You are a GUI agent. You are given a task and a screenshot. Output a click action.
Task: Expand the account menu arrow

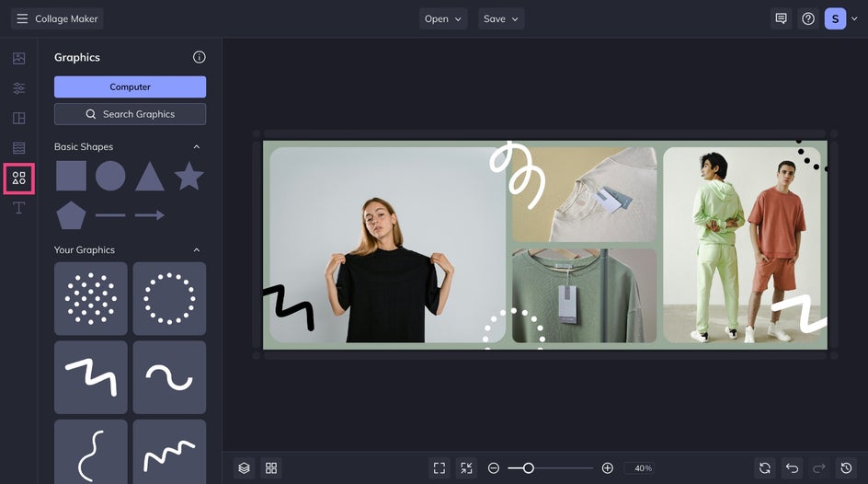tap(854, 18)
